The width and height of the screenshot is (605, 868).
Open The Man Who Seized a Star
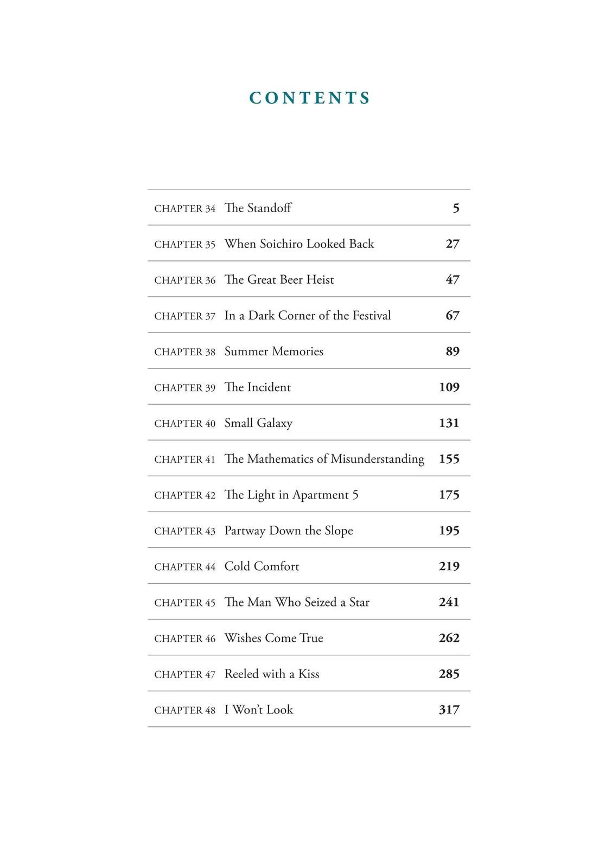click(309, 602)
